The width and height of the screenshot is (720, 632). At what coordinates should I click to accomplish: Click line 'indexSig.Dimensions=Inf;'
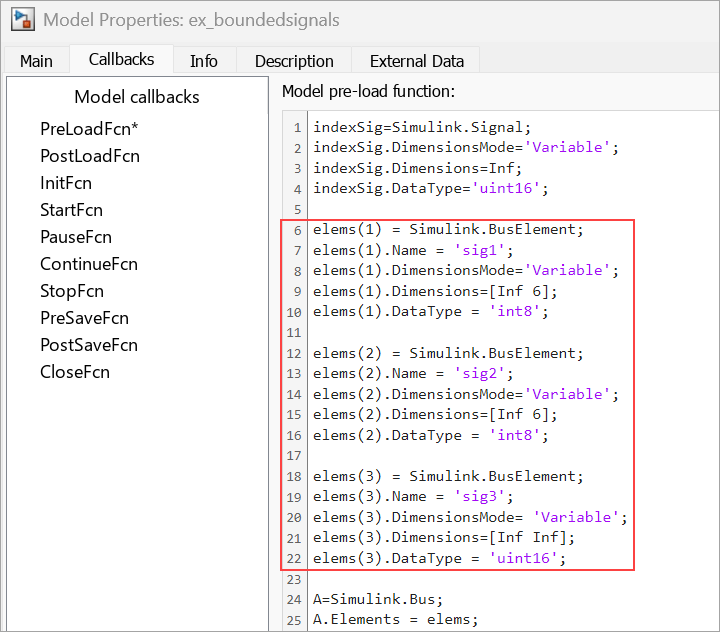pos(417,168)
